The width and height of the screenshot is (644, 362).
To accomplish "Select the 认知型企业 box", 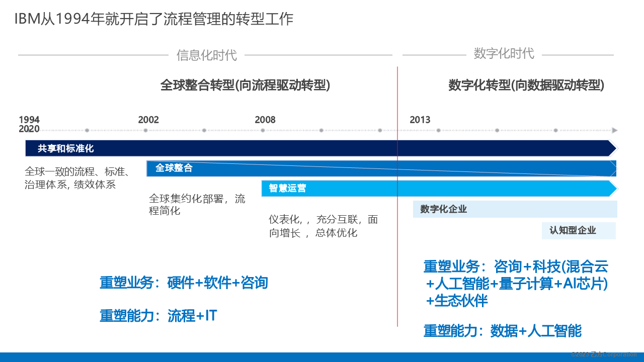I will (579, 230).
